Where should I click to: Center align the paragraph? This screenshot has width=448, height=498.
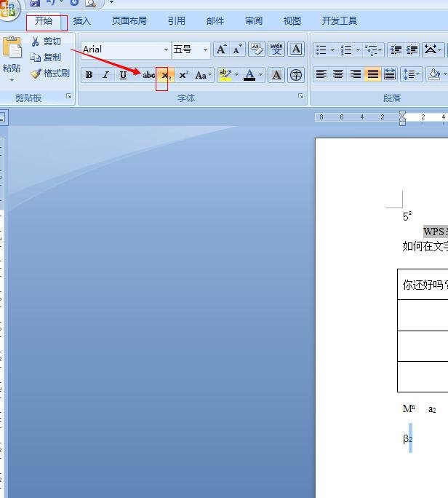coord(338,74)
